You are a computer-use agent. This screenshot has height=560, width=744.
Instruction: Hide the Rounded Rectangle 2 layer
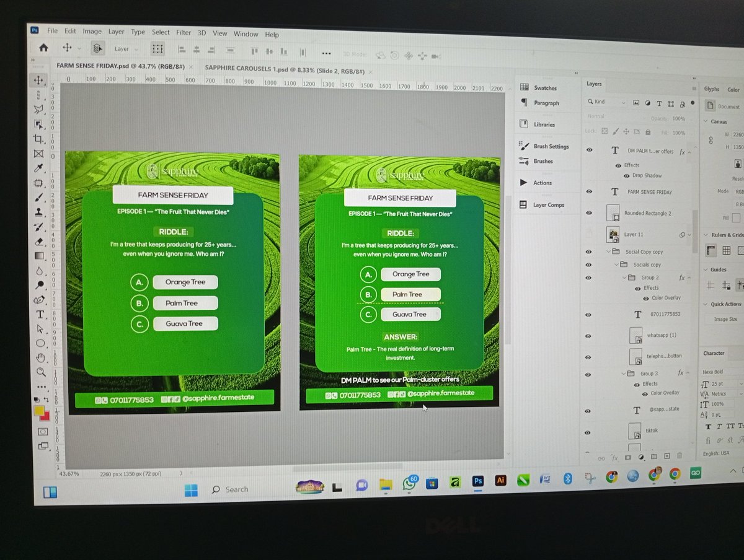pyautogui.click(x=589, y=212)
